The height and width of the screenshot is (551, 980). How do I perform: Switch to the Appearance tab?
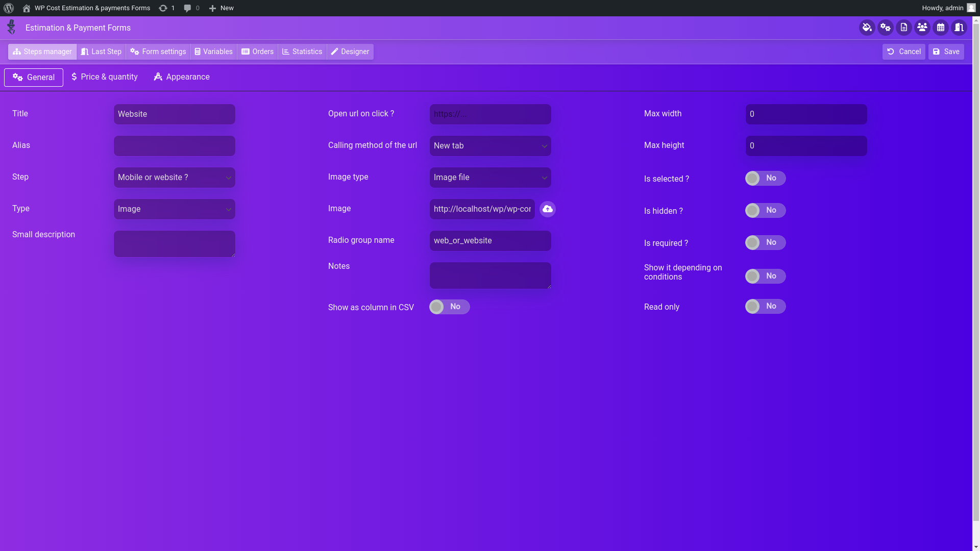click(182, 77)
